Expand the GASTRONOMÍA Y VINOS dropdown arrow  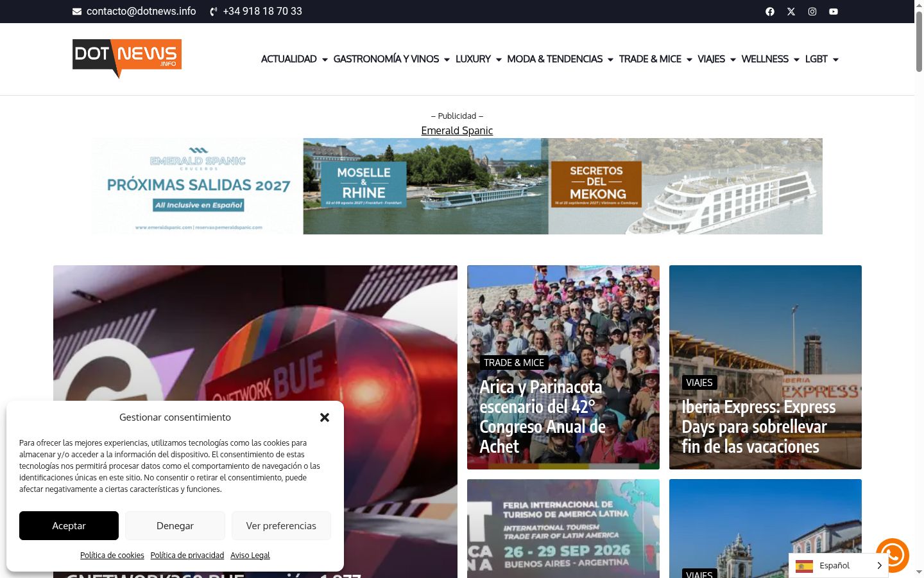point(447,60)
